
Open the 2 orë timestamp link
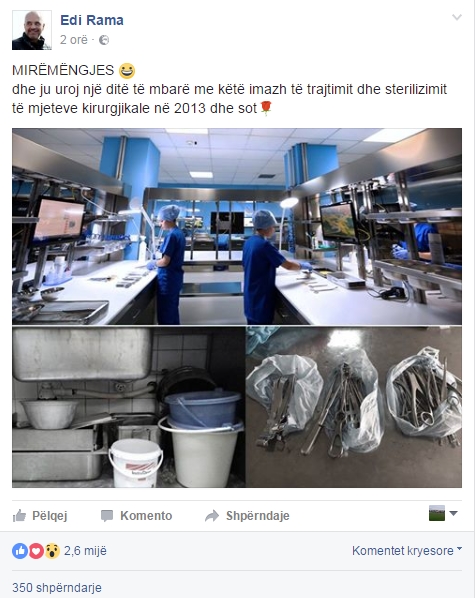point(74,40)
